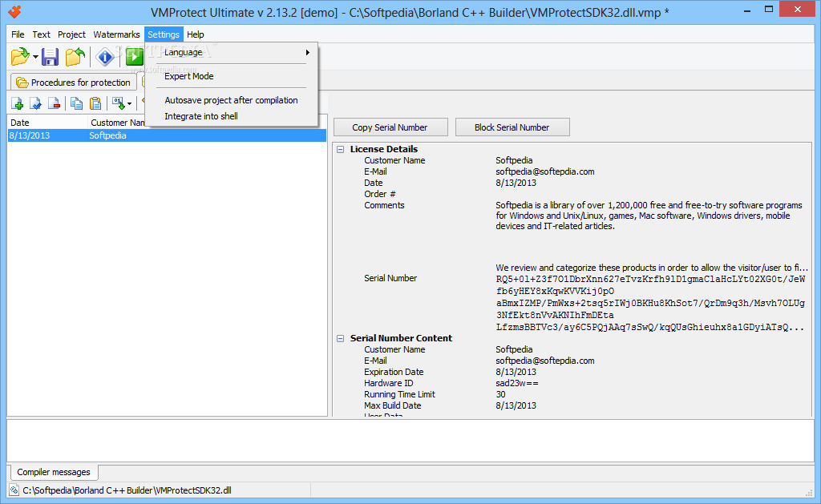The image size is (821, 504).
Task: Click the Order # field label
Action: [x=379, y=194]
